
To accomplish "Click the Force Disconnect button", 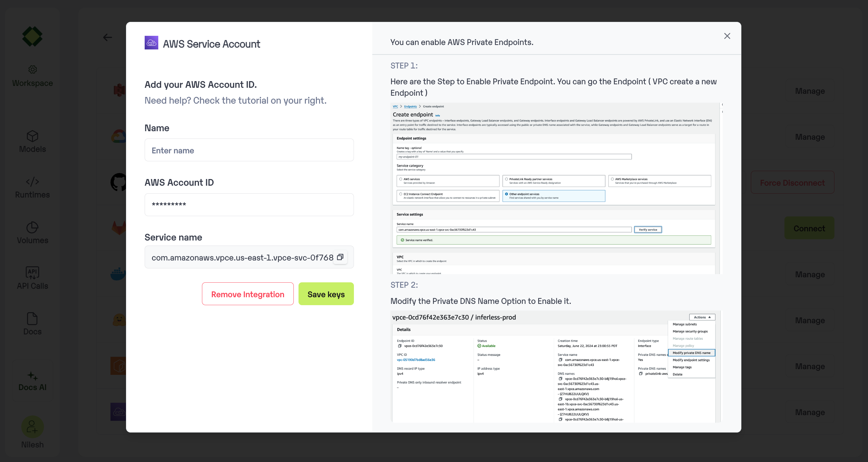I will 792,183.
